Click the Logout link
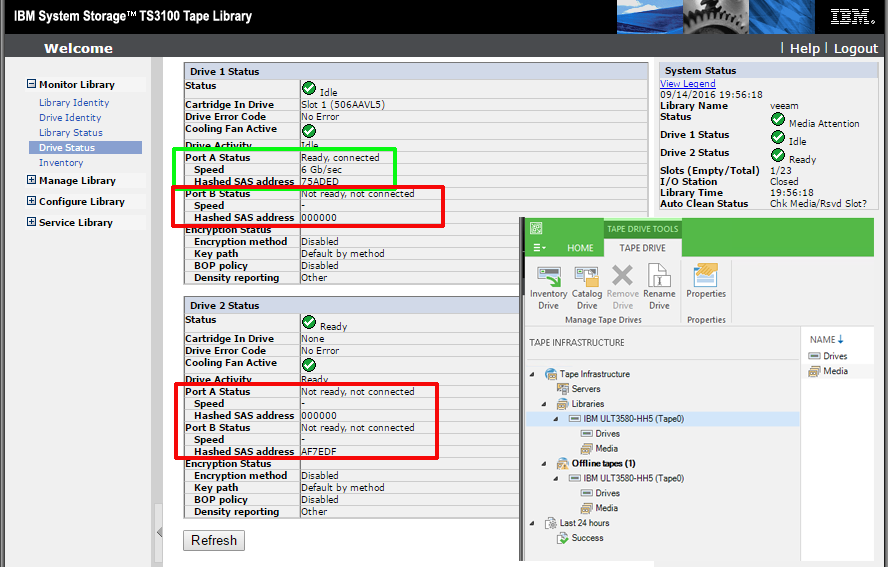 [855, 49]
